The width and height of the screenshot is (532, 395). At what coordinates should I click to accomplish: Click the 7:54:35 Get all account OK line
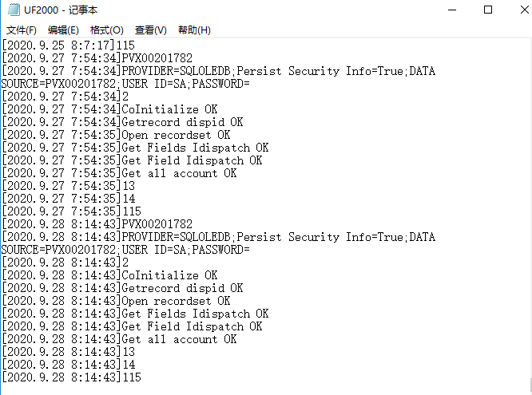click(x=119, y=173)
